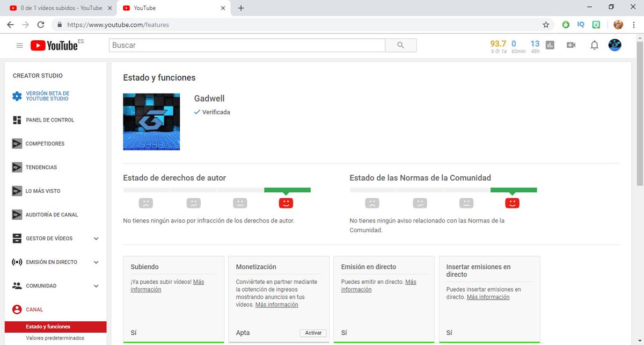Open 'Más información' link in Monetización card

276,305
